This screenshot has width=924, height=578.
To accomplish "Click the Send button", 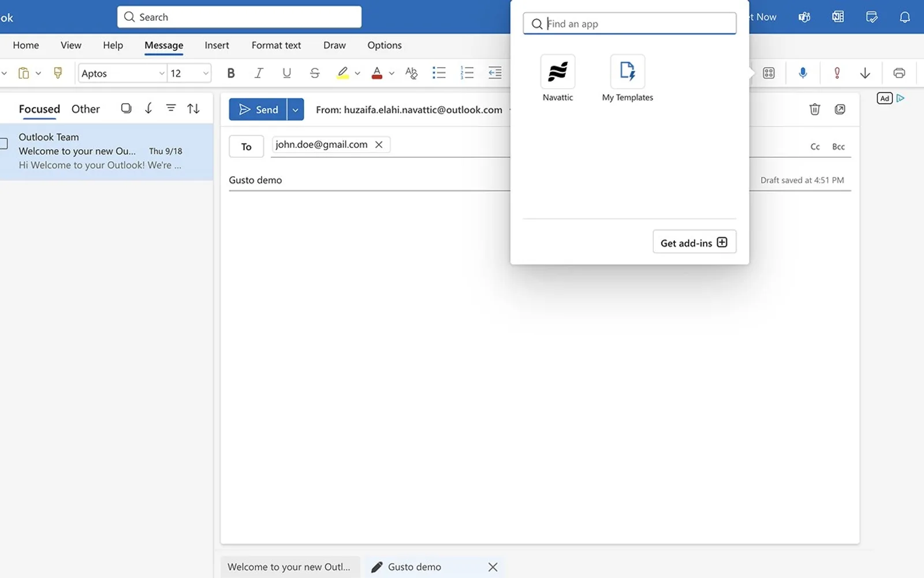I will (x=258, y=109).
